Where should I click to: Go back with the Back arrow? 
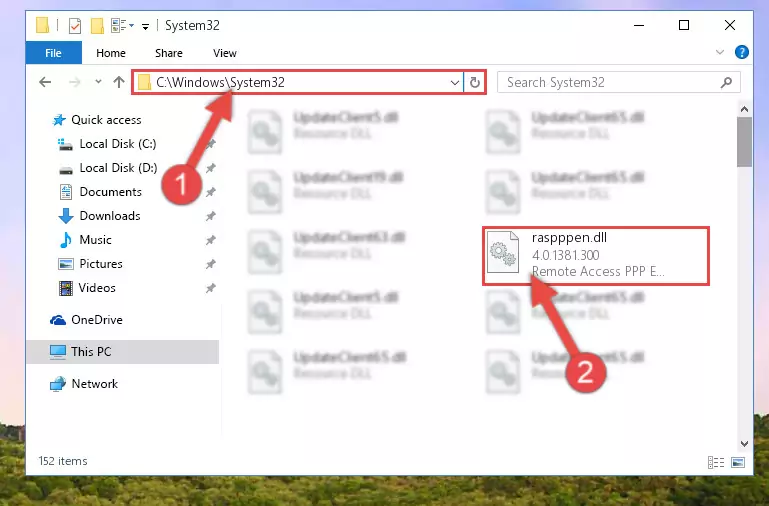[x=45, y=82]
